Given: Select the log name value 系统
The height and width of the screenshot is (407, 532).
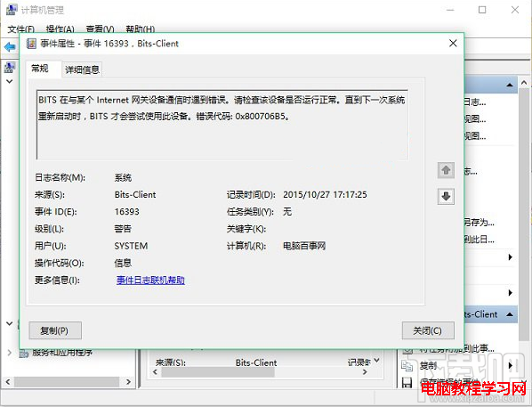Looking at the screenshot, I should point(123,178).
